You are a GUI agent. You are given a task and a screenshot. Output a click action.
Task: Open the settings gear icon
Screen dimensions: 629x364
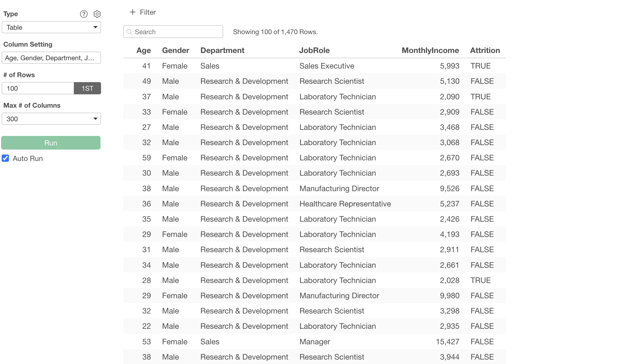click(97, 14)
